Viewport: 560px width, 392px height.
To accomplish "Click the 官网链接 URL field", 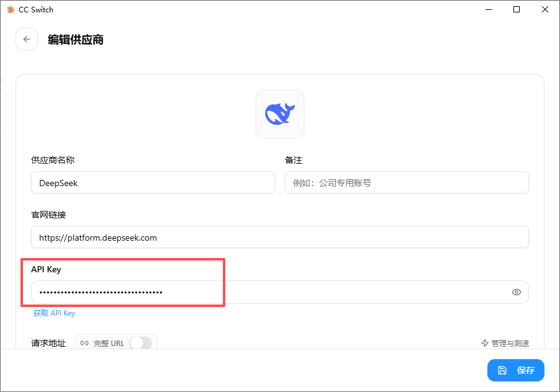I will tap(279, 237).
